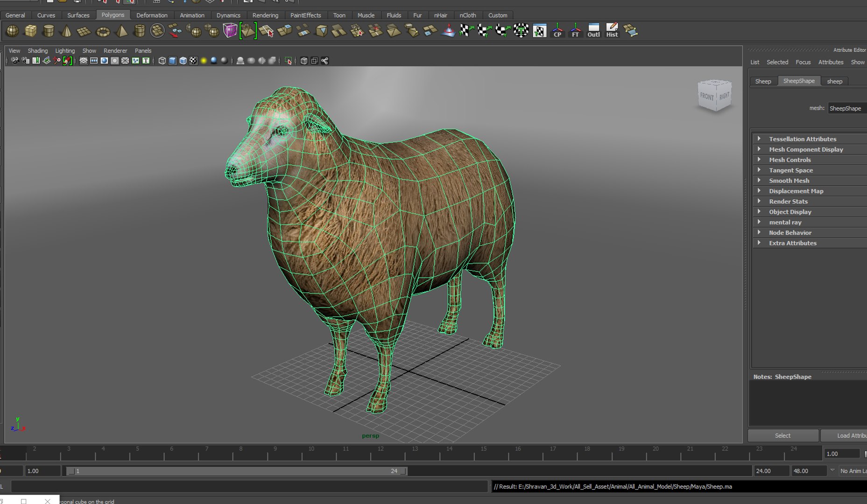Switch to the Rendering shelf tab
Image resolution: width=867 pixels, height=504 pixels.
coord(265,15)
